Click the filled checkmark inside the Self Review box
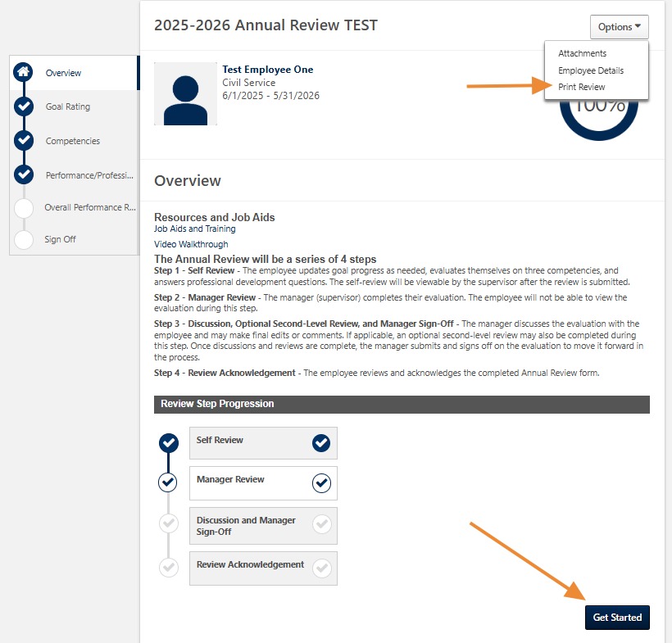 [x=321, y=443]
